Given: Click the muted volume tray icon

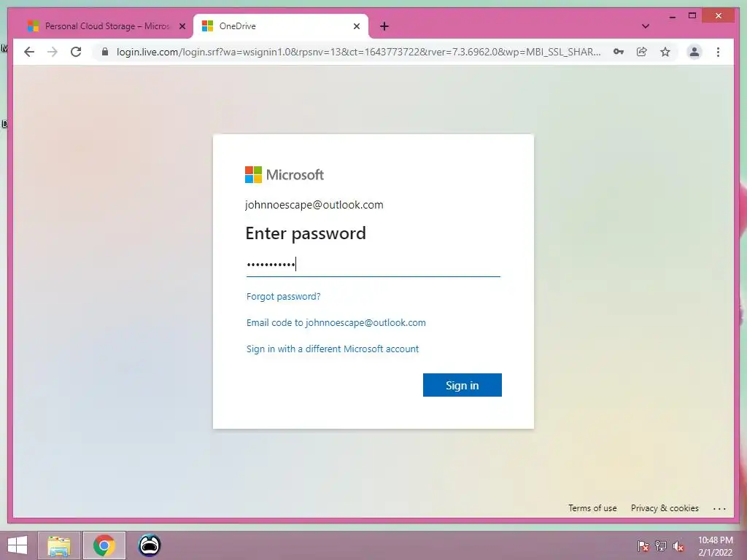Looking at the screenshot, I should (x=678, y=546).
